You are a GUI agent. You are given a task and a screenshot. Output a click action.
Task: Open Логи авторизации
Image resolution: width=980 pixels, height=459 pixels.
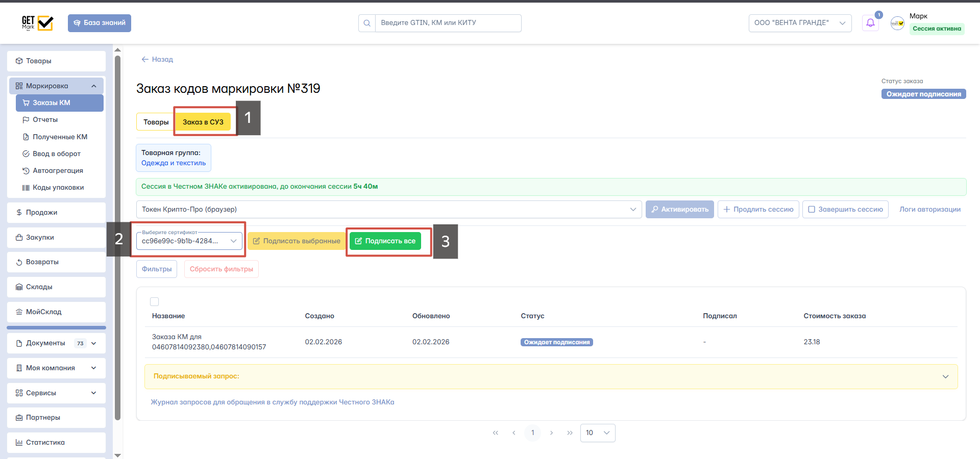tap(930, 210)
